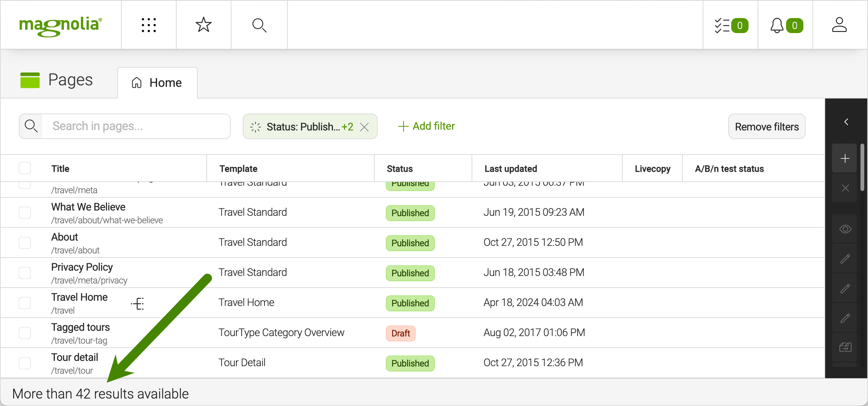This screenshot has width=868, height=406.
Task: Click the Remove filters button
Action: click(x=767, y=127)
